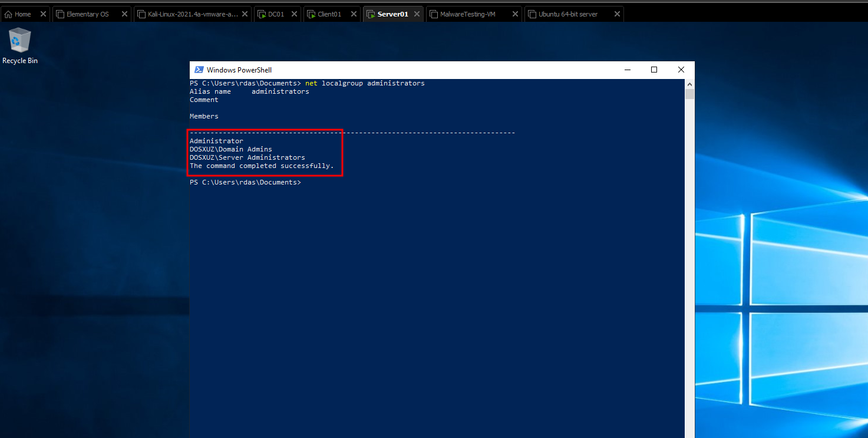The image size is (868, 438).
Task: Switch to the Elementary OS tab
Action: [87, 14]
